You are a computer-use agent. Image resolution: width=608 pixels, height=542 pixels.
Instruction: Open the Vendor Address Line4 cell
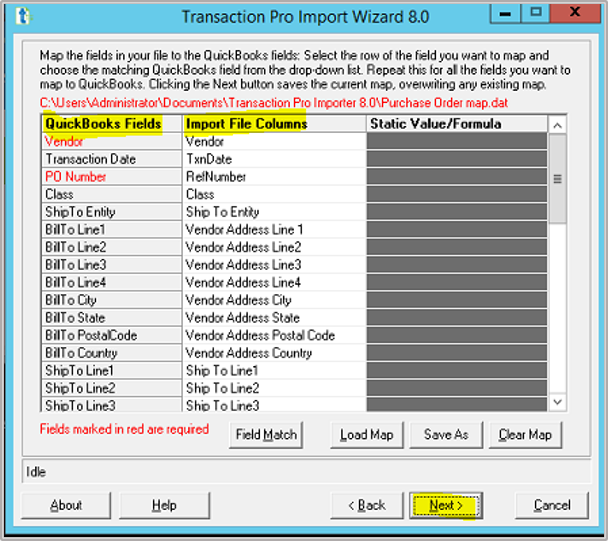(274, 282)
